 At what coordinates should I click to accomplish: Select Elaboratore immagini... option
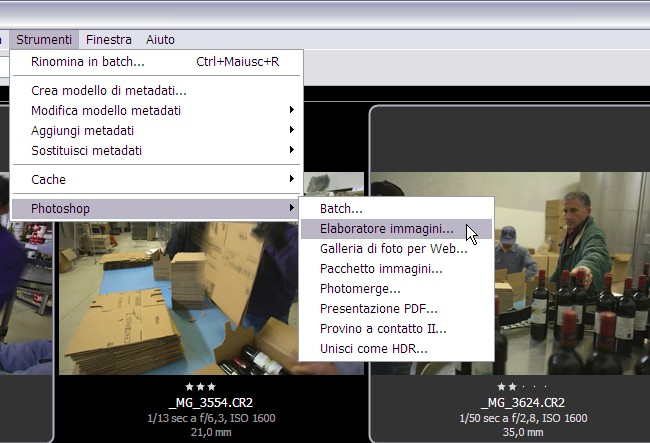pyautogui.click(x=396, y=229)
